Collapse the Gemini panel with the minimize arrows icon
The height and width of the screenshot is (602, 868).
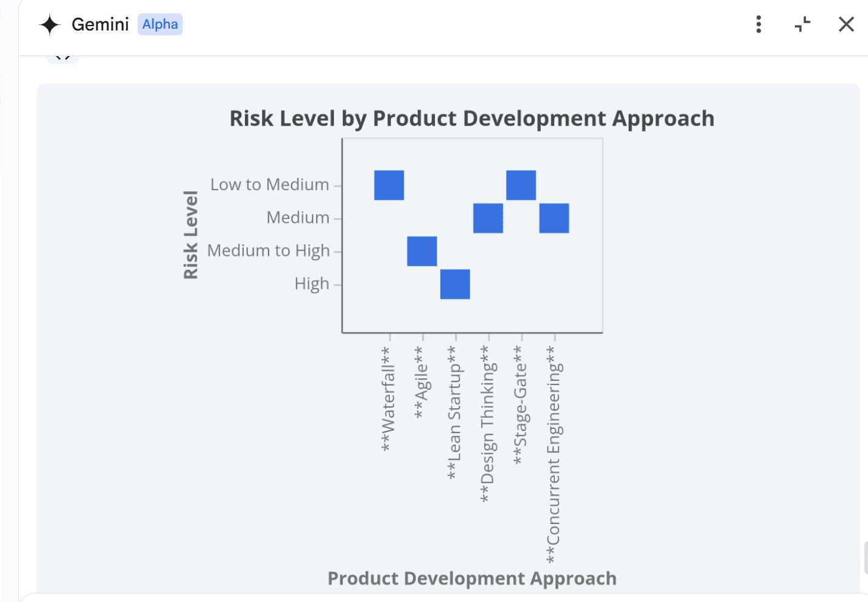(x=803, y=24)
